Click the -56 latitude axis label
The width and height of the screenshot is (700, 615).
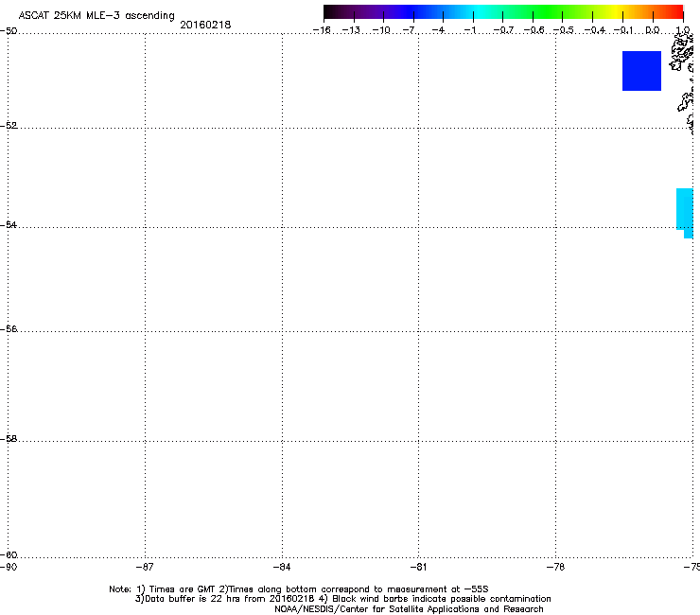[9, 329]
